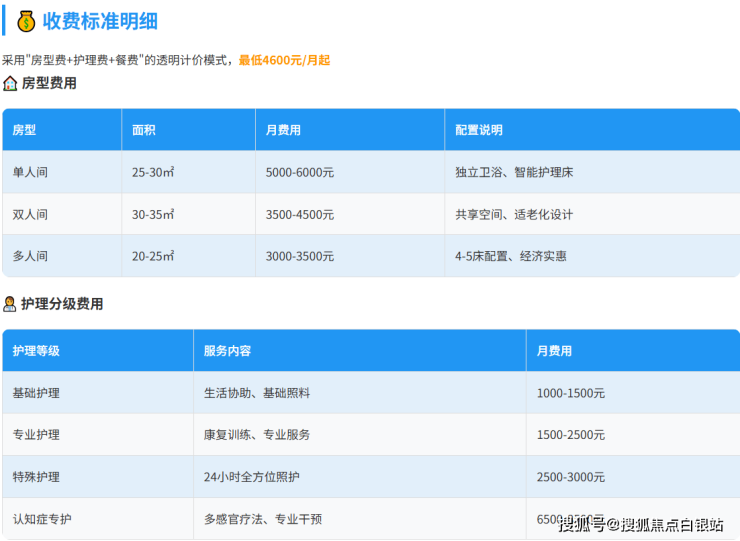Image resolution: width=740 pixels, height=541 pixels.
Task: Select the 单人间 row label
Action: pos(30,172)
